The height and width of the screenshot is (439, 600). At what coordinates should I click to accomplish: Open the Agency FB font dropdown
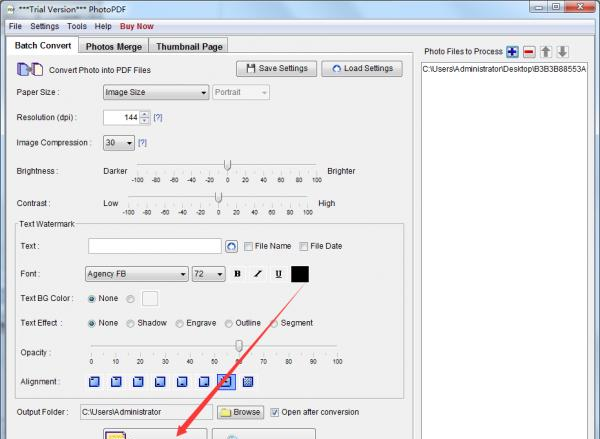click(x=137, y=274)
